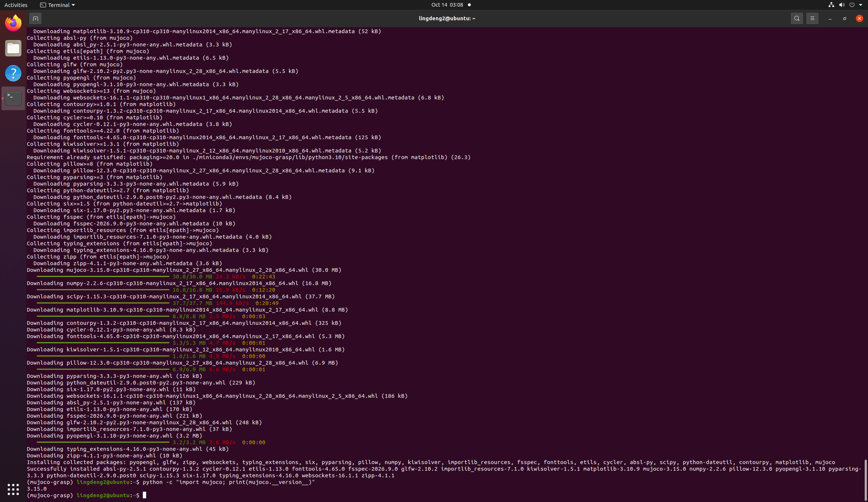Expand the Terminal app menu
The width and height of the screenshot is (868, 502).
point(57,5)
